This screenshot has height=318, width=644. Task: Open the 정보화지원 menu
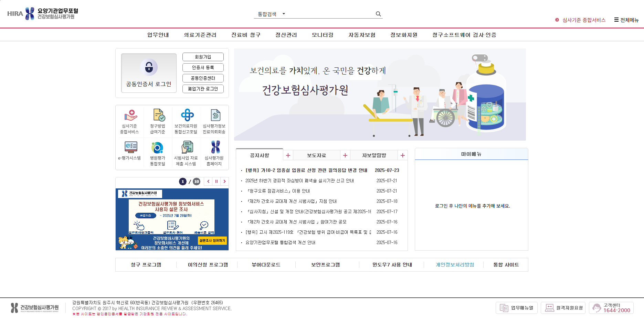[404, 35]
